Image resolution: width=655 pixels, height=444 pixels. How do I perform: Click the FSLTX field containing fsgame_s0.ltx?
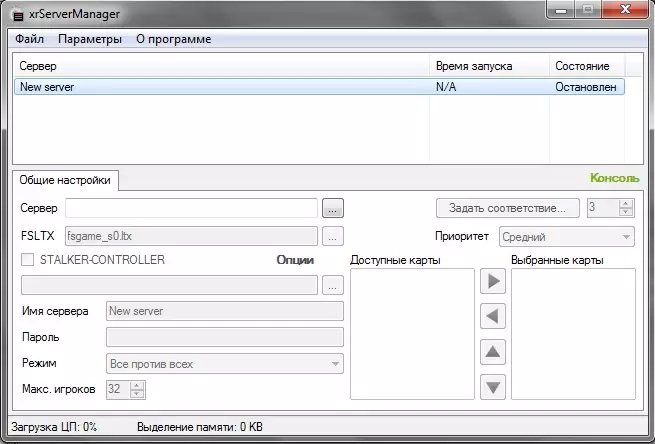[191, 236]
